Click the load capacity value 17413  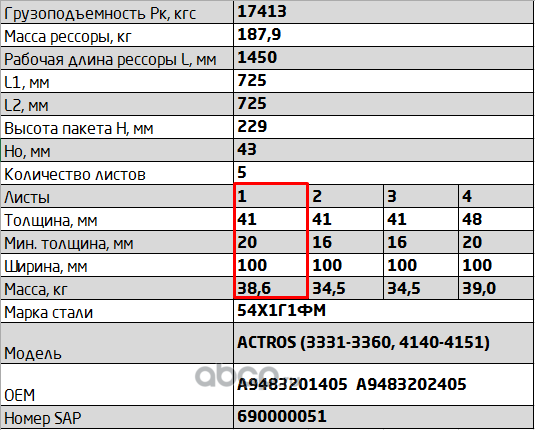click(262, 11)
